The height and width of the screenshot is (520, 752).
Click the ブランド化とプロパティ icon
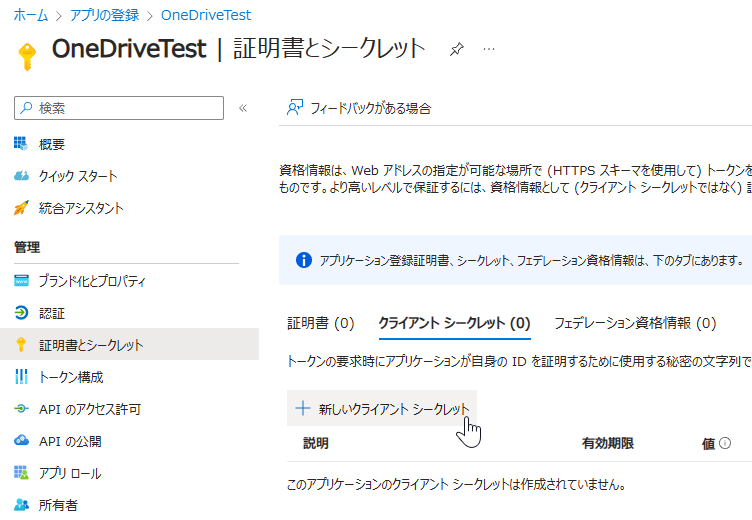[x=21, y=281]
